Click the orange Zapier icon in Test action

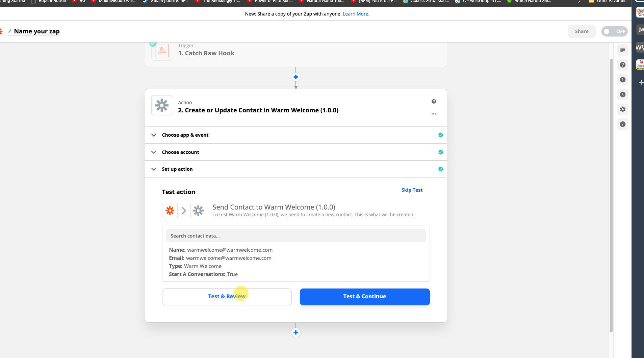point(170,211)
